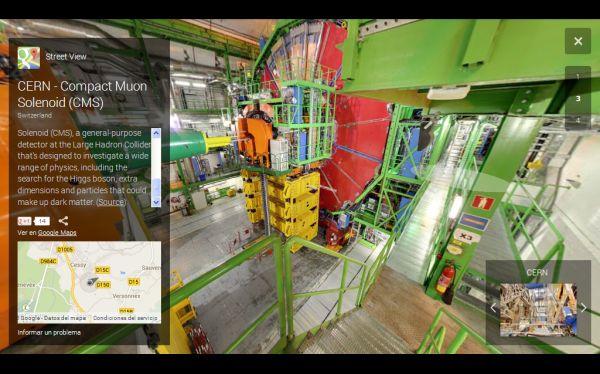Select view number 3
Screen dimensions: 600x374
coord(578,98)
